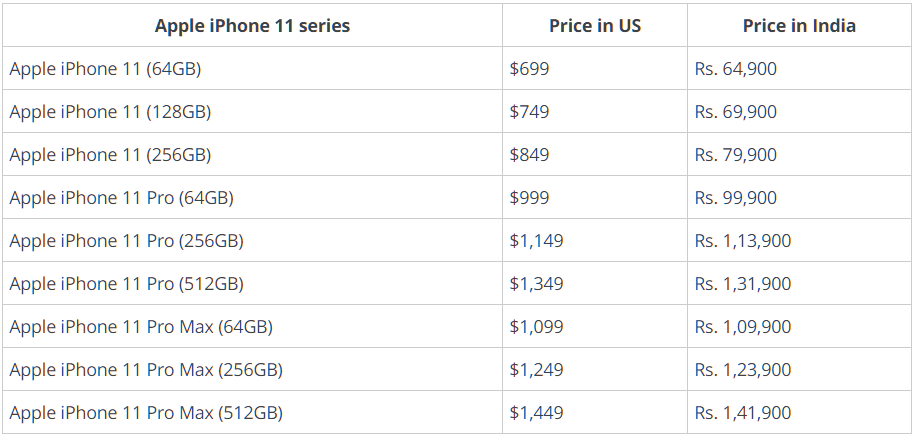The image size is (914, 436).
Task: Click the 'Apple iPhone 11 series' column header
Action: pyautogui.click(x=252, y=26)
